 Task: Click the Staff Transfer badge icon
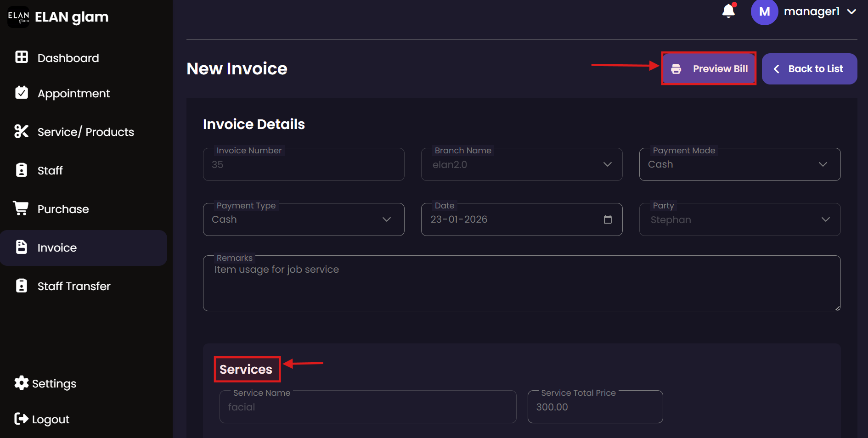pos(22,286)
